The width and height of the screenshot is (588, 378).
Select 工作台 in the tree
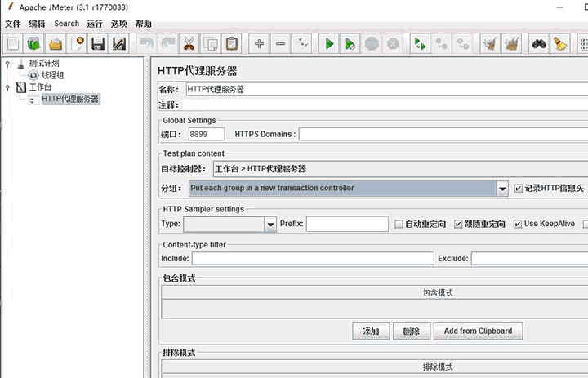click(40, 87)
